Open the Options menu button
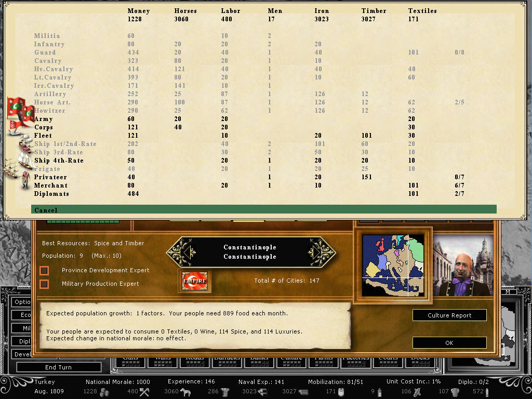Screen dimensions: 532x399 [x=21, y=302]
